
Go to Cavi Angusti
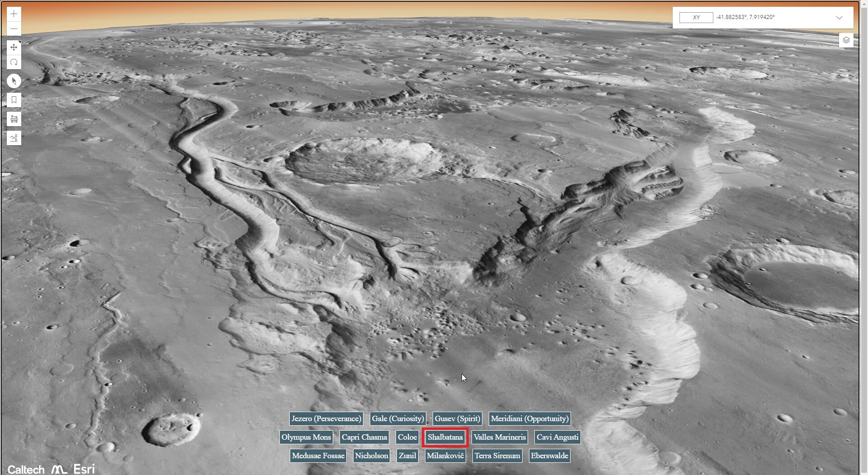tap(557, 437)
